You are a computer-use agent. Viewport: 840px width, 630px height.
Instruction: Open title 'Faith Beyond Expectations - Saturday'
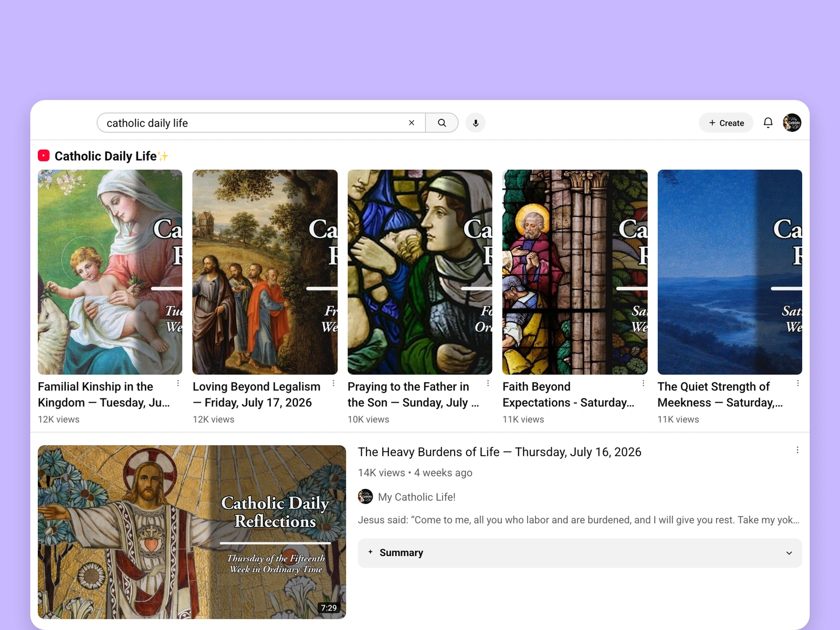569,394
